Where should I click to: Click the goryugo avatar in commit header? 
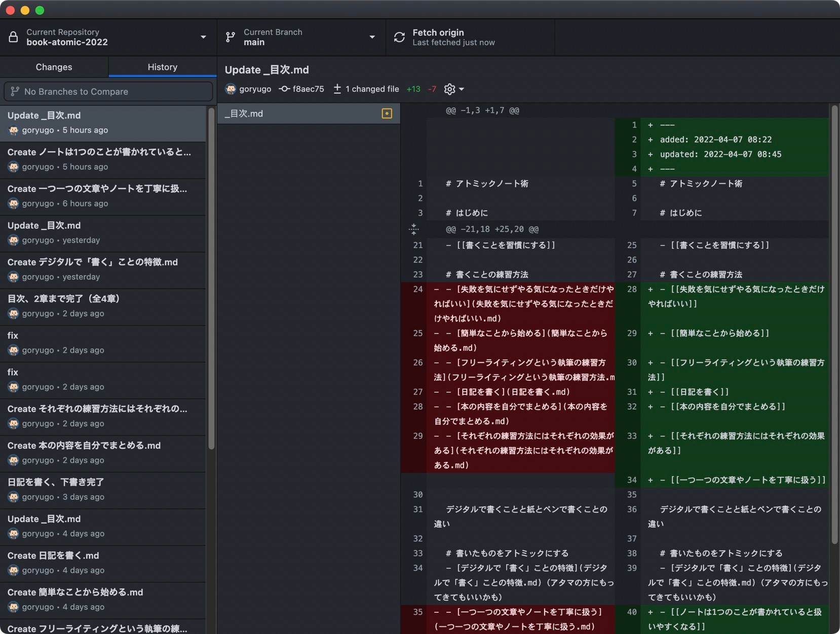coord(231,89)
